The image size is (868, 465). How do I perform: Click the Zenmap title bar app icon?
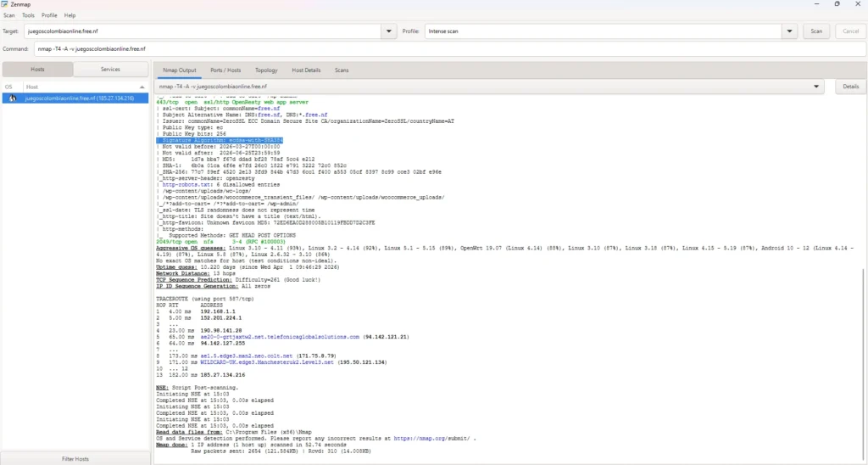pyautogui.click(x=5, y=4)
